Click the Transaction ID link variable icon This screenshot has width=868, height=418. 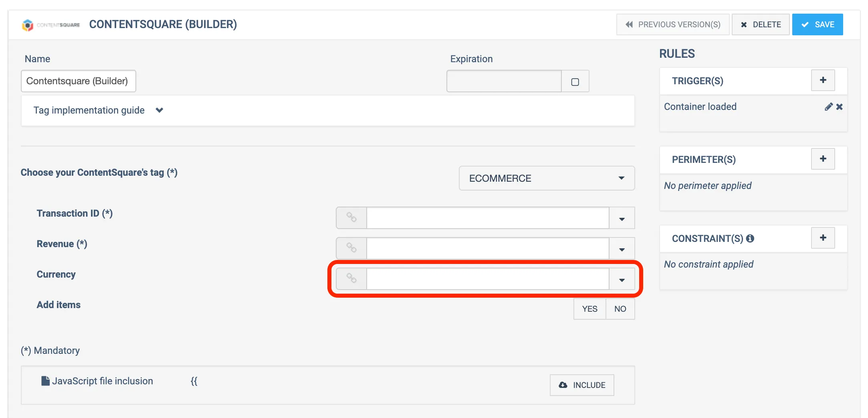[351, 218]
